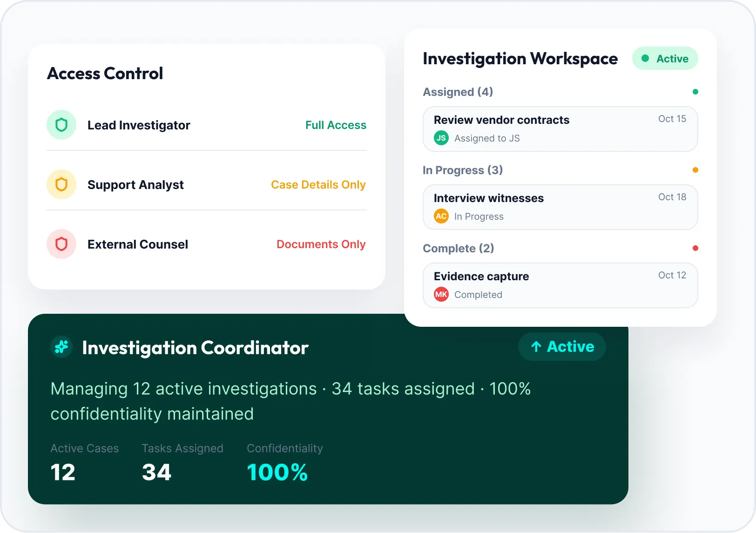Screen dimensions: 756x533
Task: Select the In Progress (3) section header
Action: [x=463, y=170]
